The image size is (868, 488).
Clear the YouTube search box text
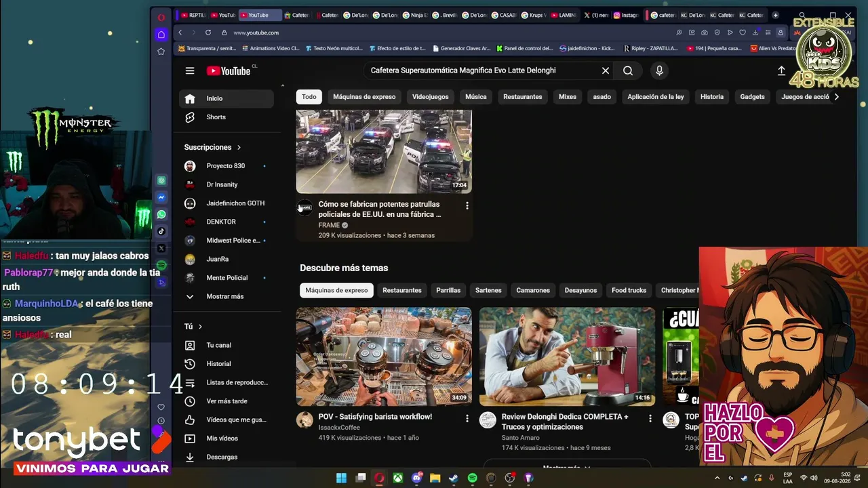tap(606, 70)
